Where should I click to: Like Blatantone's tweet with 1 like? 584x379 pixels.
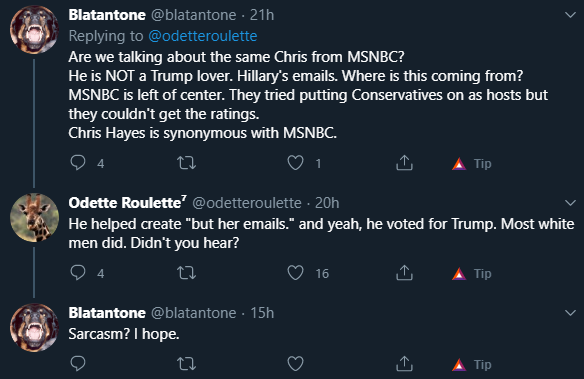[295, 163]
